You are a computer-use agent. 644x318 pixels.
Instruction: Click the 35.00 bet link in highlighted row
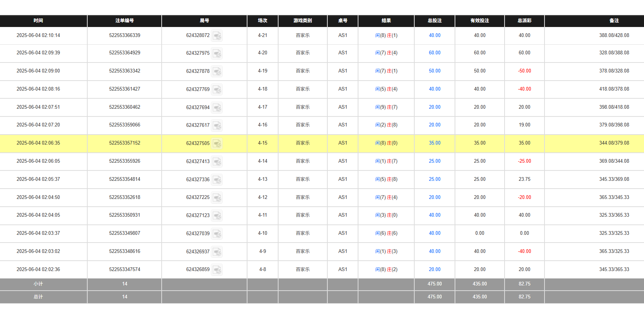435,143
